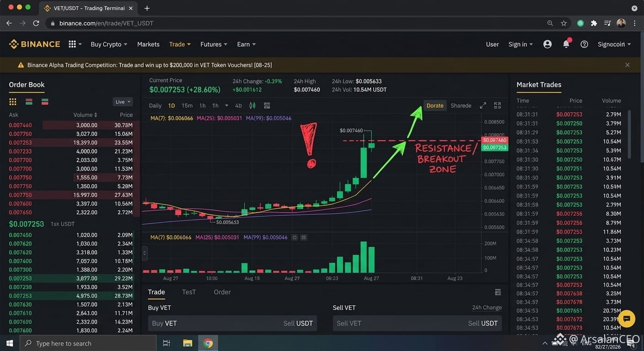The width and height of the screenshot is (644, 351).
Task: Dismiss the Alpha Trading Competition banner
Action: [628, 65]
